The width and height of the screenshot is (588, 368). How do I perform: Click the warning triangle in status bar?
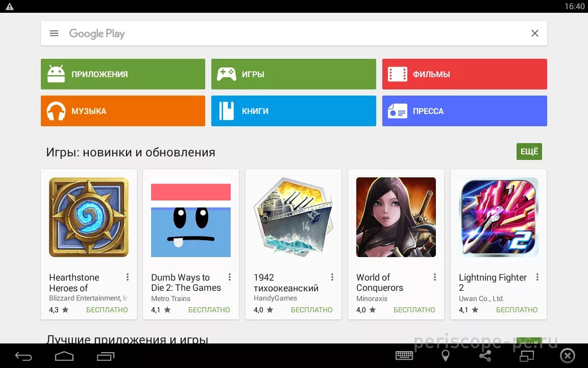coord(9,6)
